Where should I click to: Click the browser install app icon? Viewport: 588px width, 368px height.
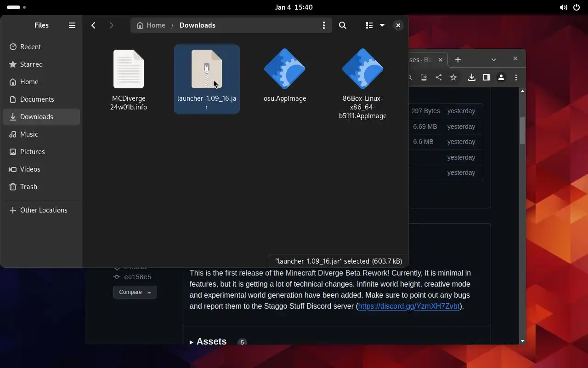click(x=424, y=78)
